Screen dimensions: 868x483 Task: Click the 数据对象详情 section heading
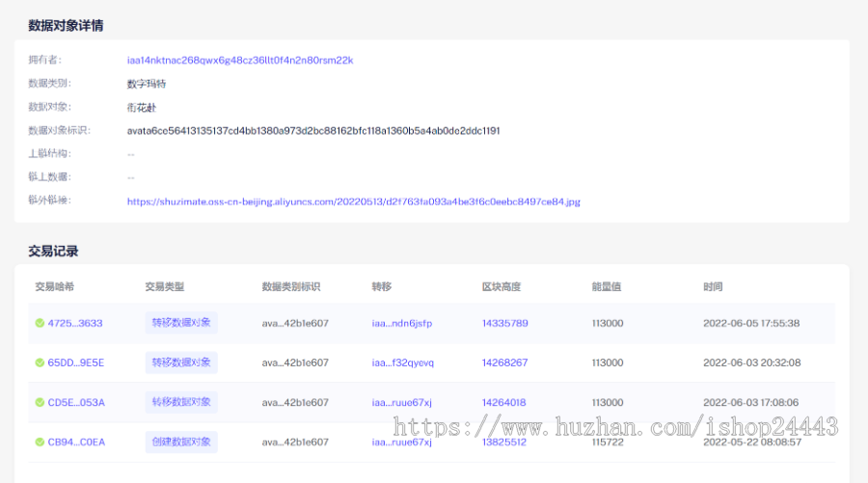click(x=66, y=25)
